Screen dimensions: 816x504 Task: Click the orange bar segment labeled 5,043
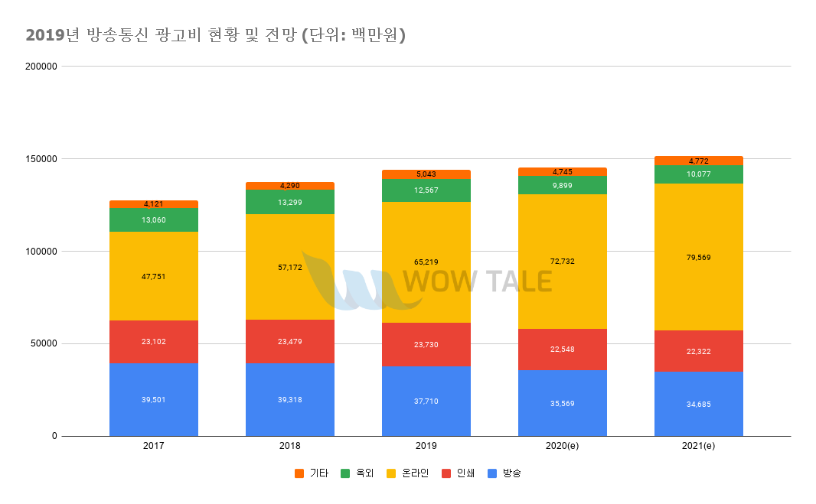pos(426,174)
